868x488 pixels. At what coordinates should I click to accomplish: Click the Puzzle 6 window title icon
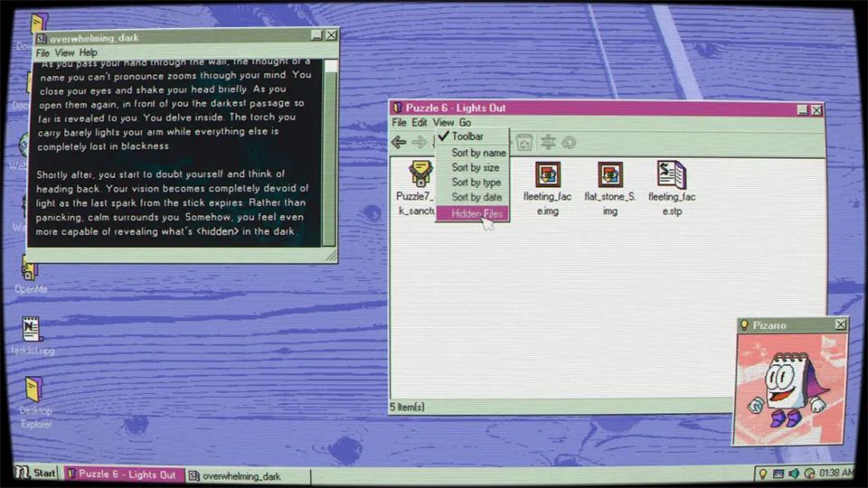(396, 108)
